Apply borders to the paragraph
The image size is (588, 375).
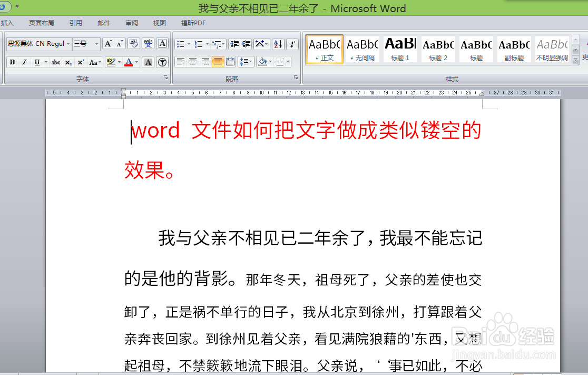[x=280, y=62]
